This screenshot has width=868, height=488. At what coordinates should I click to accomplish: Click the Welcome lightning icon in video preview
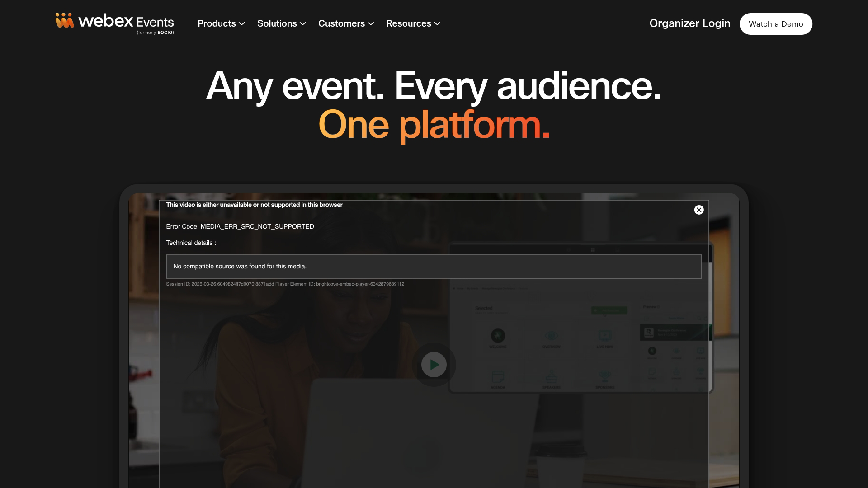(x=498, y=336)
